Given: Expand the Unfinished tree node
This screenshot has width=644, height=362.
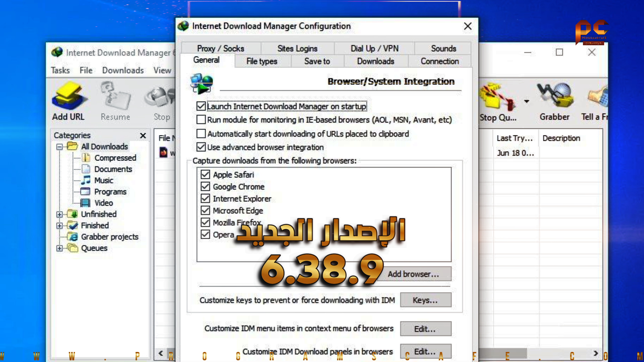Looking at the screenshot, I should click(x=59, y=214).
